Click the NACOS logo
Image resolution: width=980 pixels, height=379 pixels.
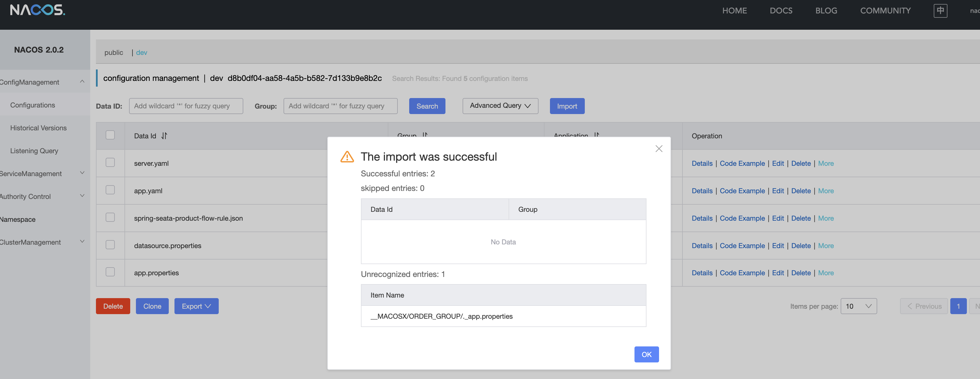[x=37, y=10]
